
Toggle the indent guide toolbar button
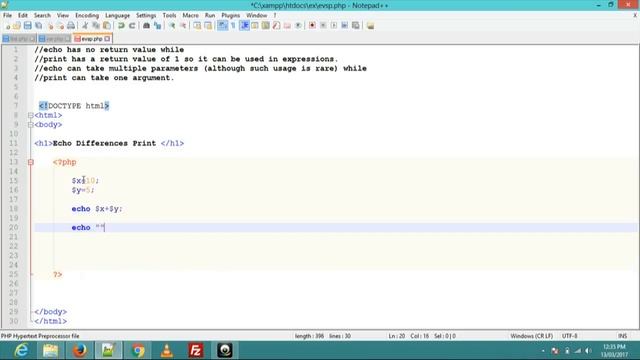tap(244, 26)
